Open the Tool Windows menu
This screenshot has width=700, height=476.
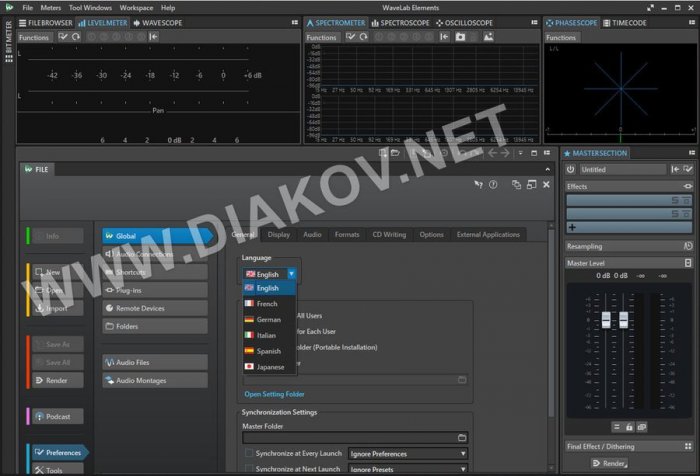pos(90,8)
